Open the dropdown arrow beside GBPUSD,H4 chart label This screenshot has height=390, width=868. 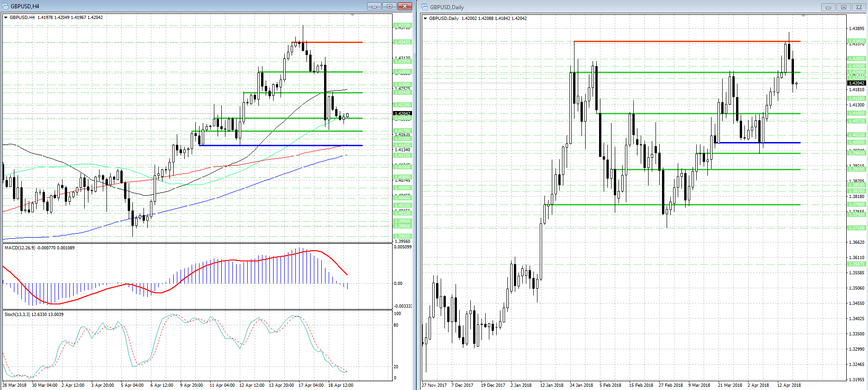click(6, 18)
